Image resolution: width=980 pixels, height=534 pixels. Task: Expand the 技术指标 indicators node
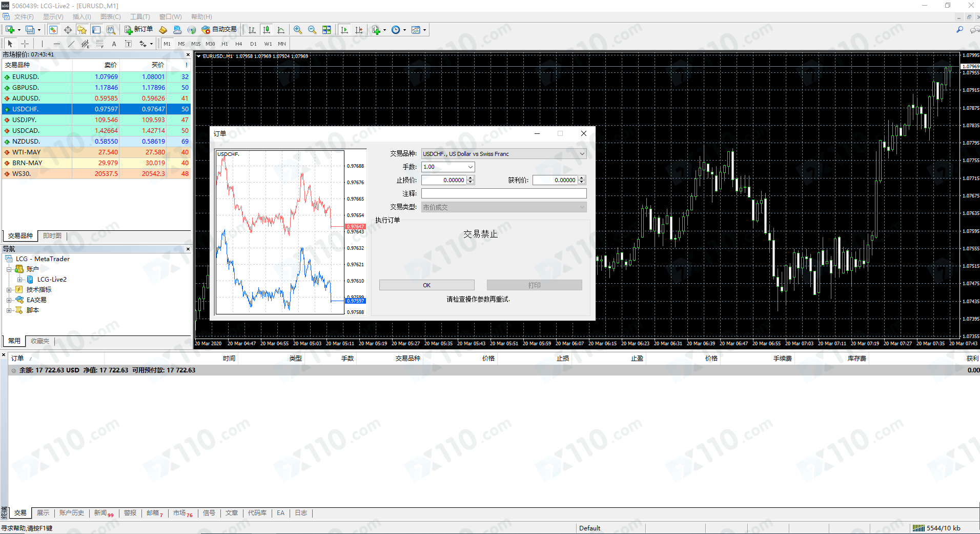pyautogui.click(x=9, y=290)
